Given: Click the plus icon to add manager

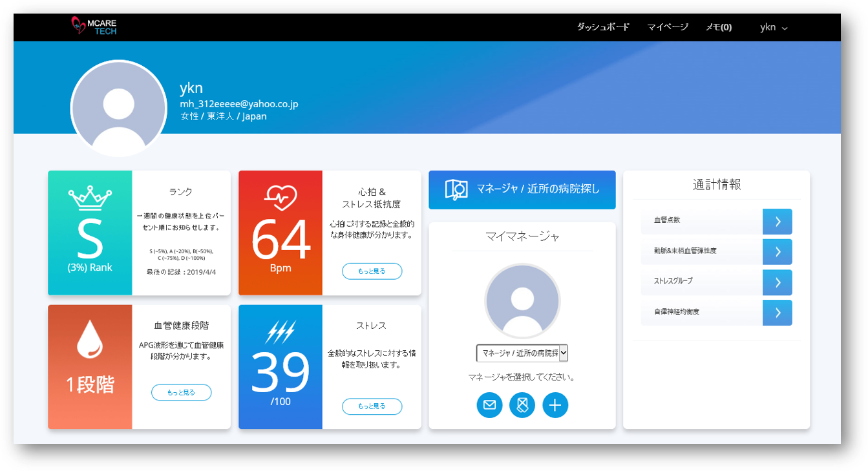Looking at the screenshot, I should (x=555, y=405).
